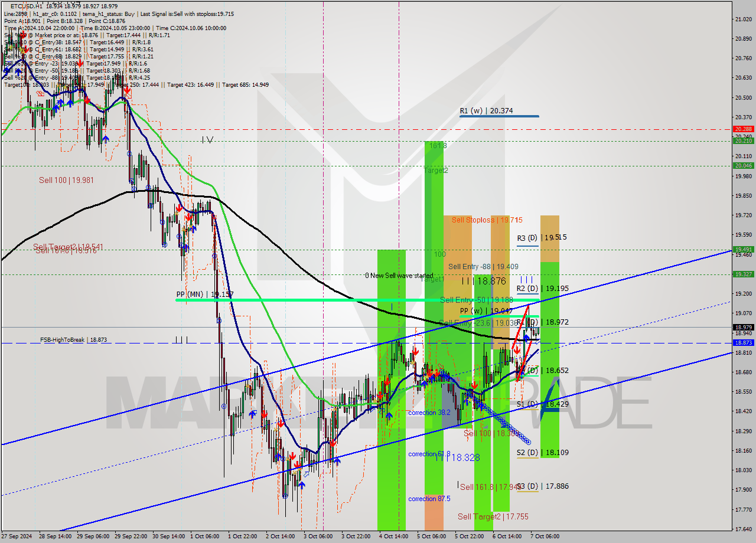
Task: Click the R2 (D) | 19.195 pivot label
Action: 543,289
